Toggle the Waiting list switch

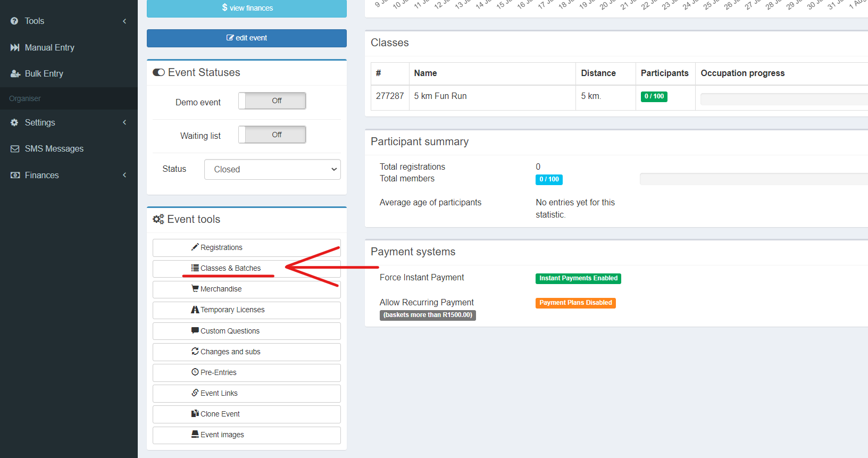272,135
